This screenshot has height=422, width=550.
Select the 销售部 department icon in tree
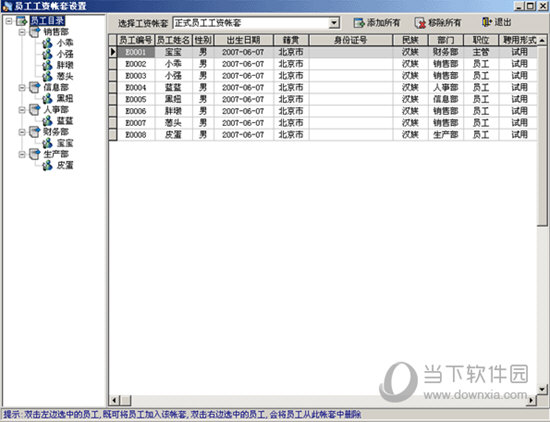(x=35, y=32)
